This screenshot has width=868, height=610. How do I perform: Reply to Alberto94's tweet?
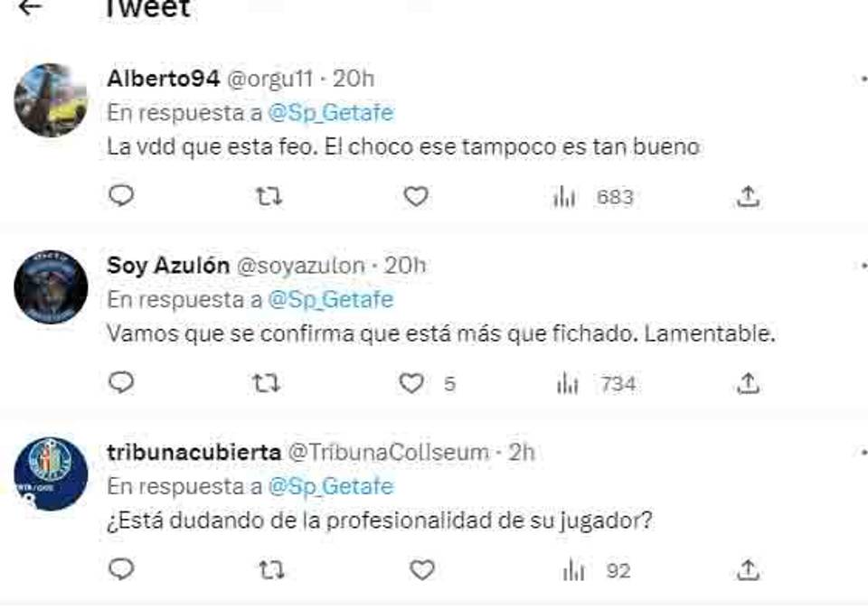pyautogui.click(x=121, y=196)
